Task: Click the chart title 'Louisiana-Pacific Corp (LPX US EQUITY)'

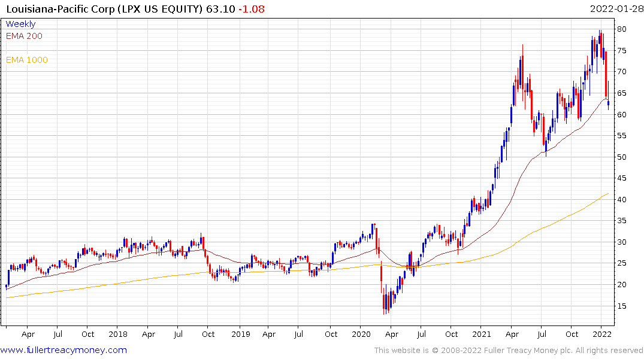Action: [105, 9]
